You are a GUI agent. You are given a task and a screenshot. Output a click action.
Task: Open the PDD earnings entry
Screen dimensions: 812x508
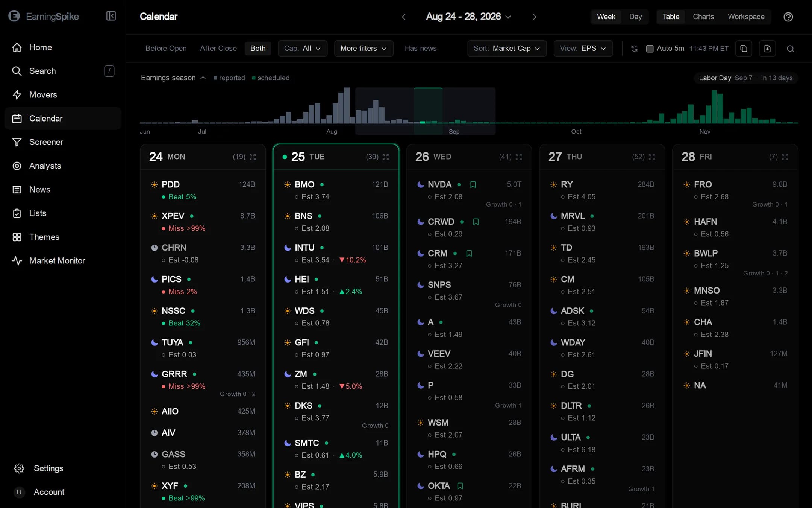click(x=203, y=190)
